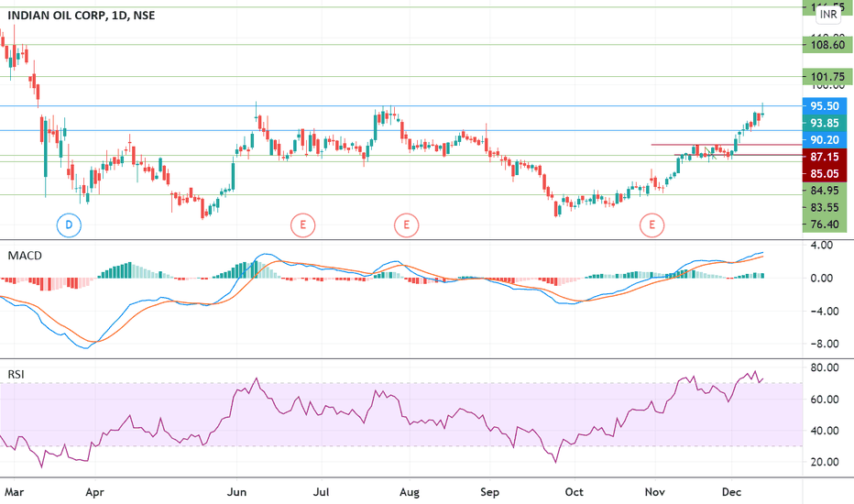The width and height of the screenshot is (854, 504).
Task: Click the 4.00 value on MACD scale
Action: point(822,246)
